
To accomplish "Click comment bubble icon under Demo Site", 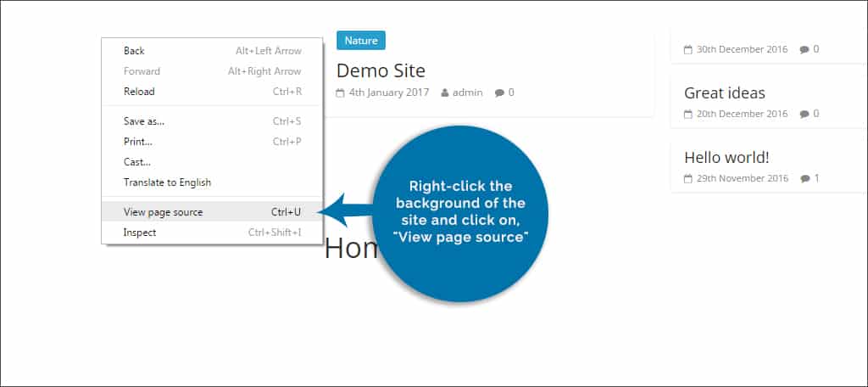I will tap(499, 93).
